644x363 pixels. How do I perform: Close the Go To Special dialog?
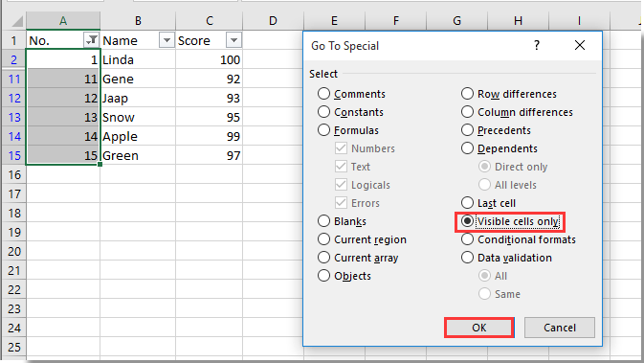coord(580,45)
